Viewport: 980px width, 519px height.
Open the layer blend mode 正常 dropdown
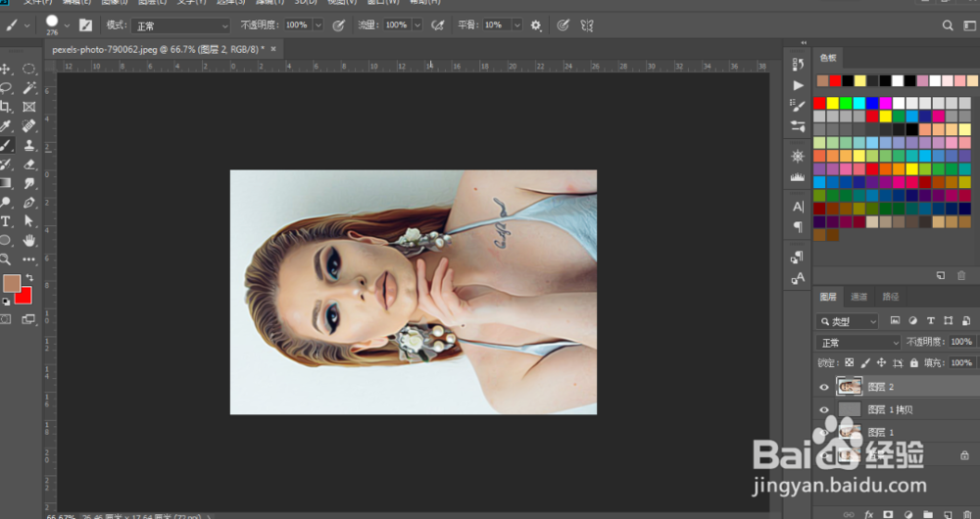tap(858, 343)
